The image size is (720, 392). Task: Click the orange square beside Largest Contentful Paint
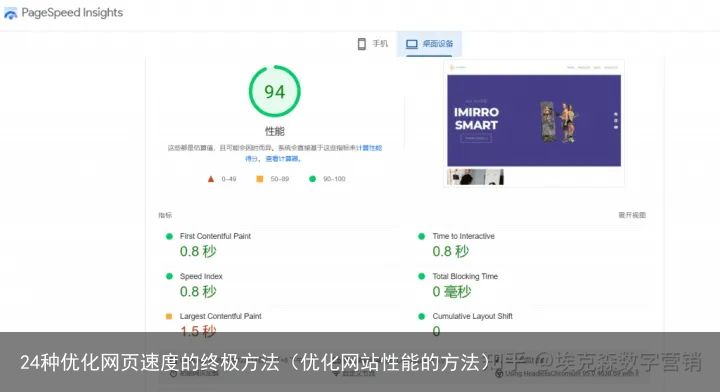coord(169,316)
